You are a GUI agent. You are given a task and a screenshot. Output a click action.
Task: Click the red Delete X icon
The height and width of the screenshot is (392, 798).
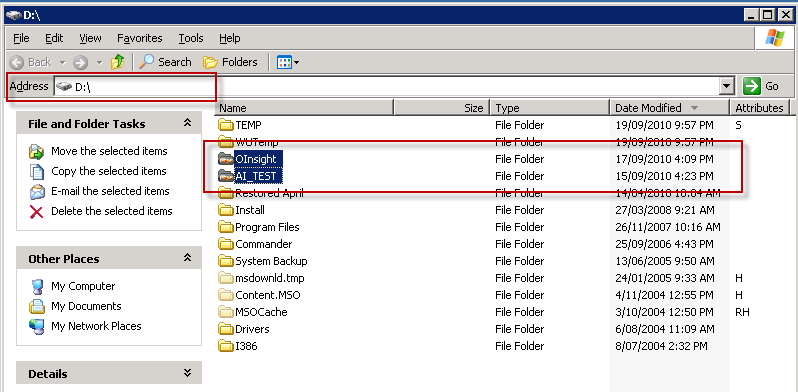point(37,211)
